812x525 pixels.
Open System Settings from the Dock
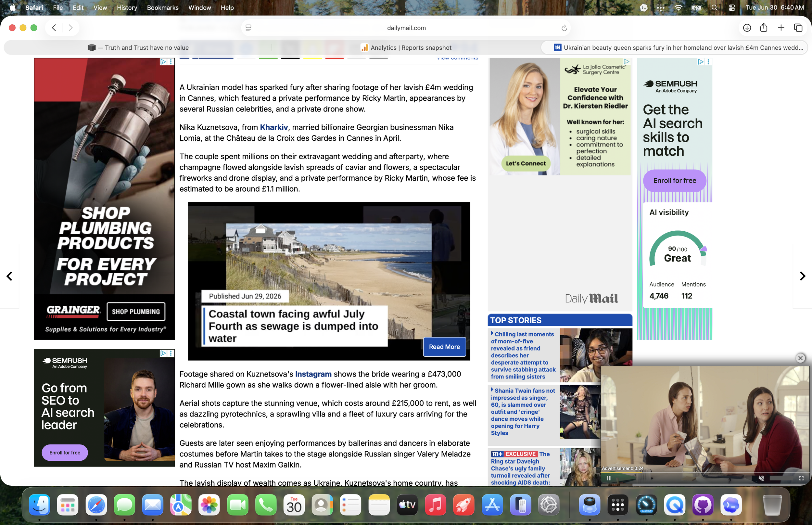549,505
